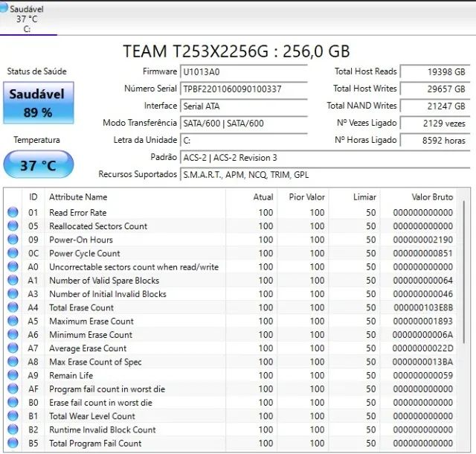Click the Saudável 89 % health status button
This screenshot has width=476, height=454.
pos(37,103)
